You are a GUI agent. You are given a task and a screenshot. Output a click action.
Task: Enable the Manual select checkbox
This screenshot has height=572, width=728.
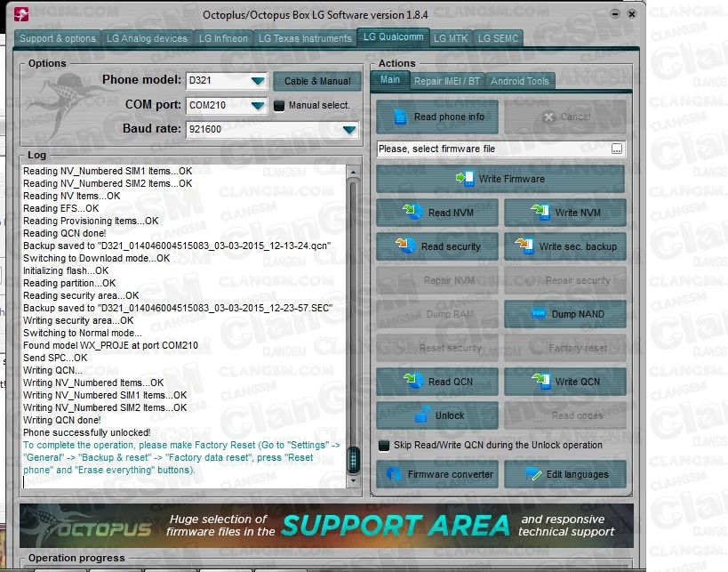click(x=279, y=106)
